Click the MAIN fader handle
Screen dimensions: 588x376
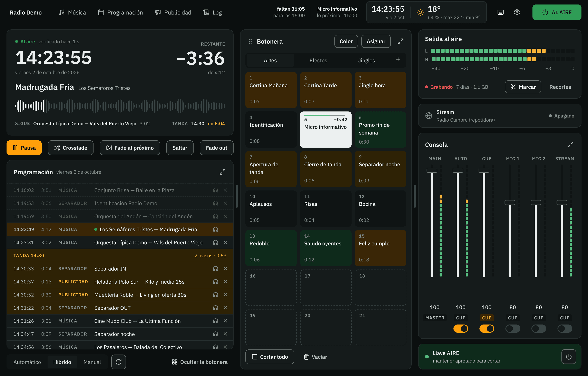[x=432, y=170]
